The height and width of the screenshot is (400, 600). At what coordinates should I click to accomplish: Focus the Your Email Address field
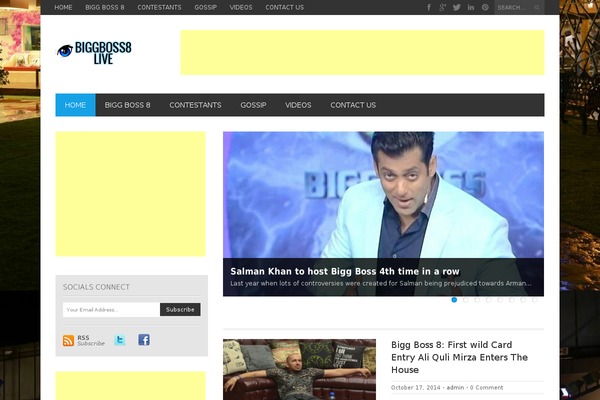[x=111, y=310]
